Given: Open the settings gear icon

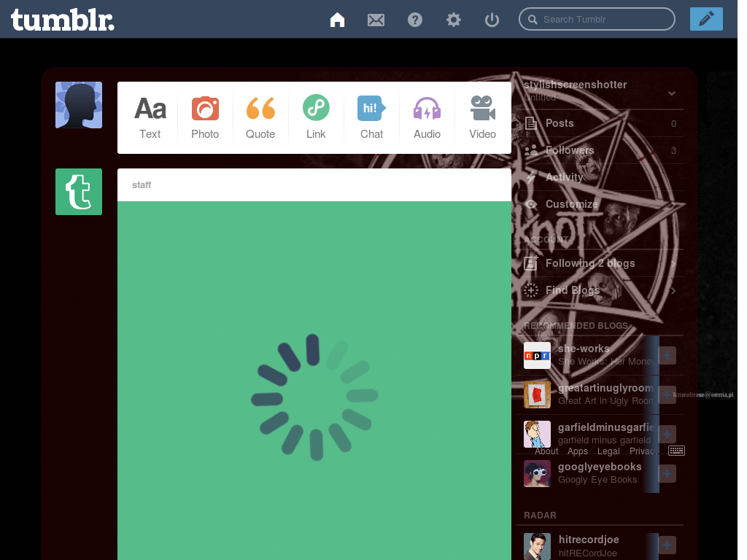Looking at the screenshot, I should pos(454,20).
